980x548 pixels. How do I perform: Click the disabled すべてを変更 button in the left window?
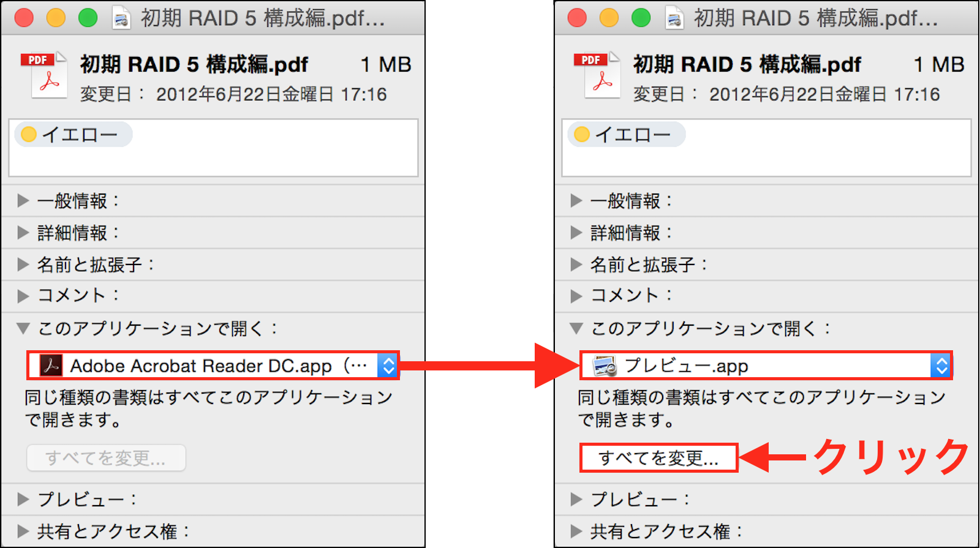(106, 458)
